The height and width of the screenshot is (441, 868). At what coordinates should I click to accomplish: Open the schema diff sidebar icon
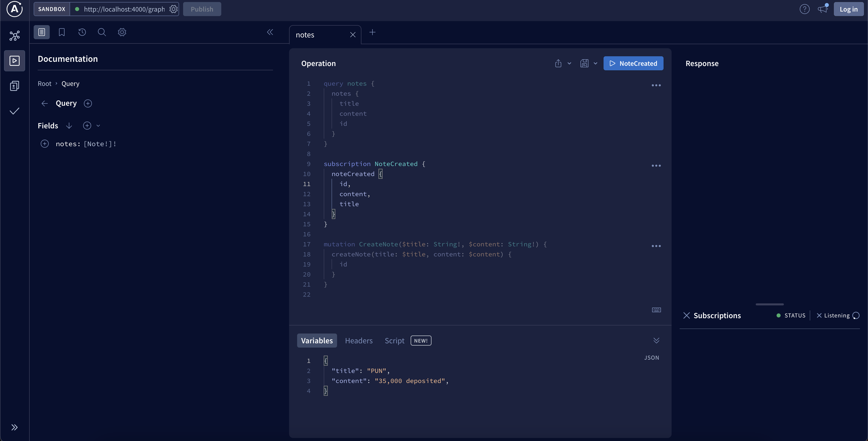[x=15, y=86]
